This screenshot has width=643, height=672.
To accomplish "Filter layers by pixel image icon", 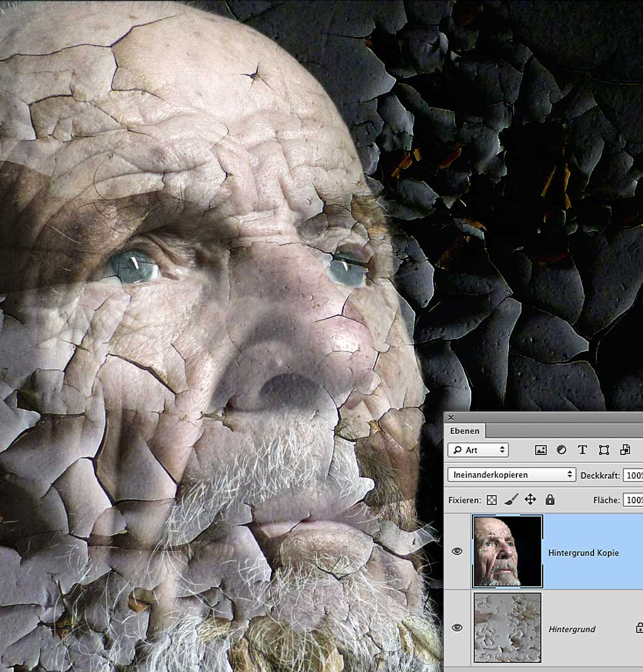I will 541,450.
